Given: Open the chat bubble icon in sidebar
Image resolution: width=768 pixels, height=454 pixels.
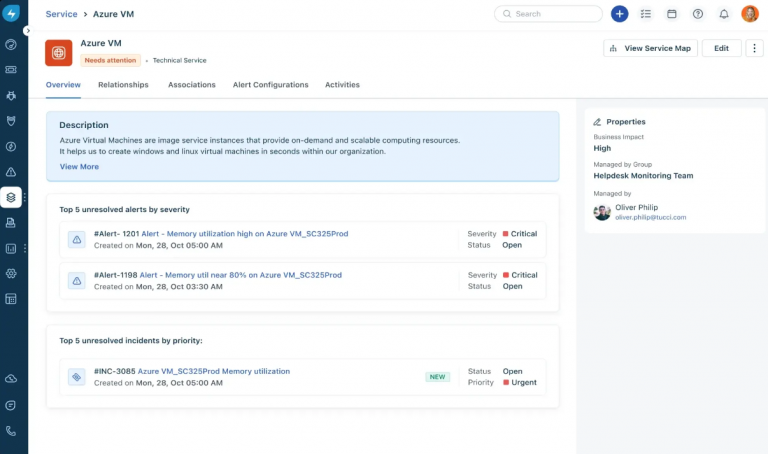Looking at the screenshot, I should [11, 405].
